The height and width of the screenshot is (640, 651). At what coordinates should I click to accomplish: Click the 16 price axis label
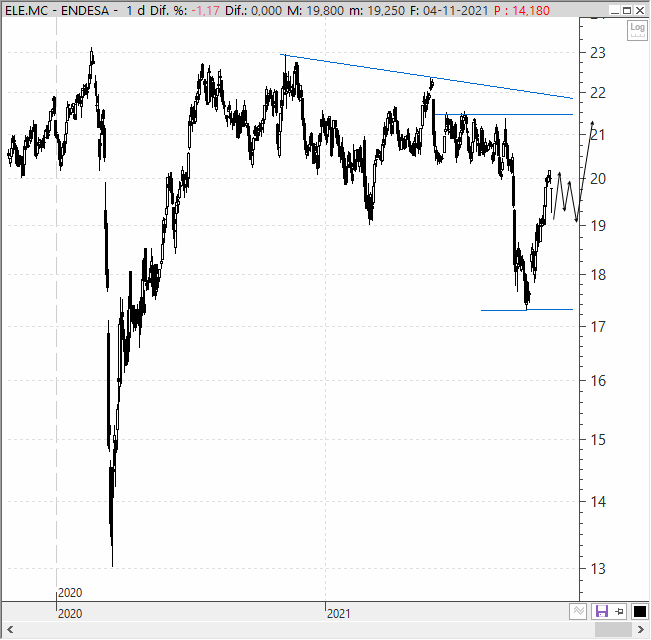tap(598, 381)
